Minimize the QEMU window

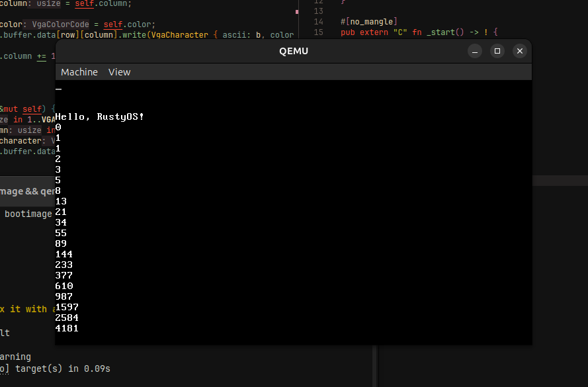point(475,51)
